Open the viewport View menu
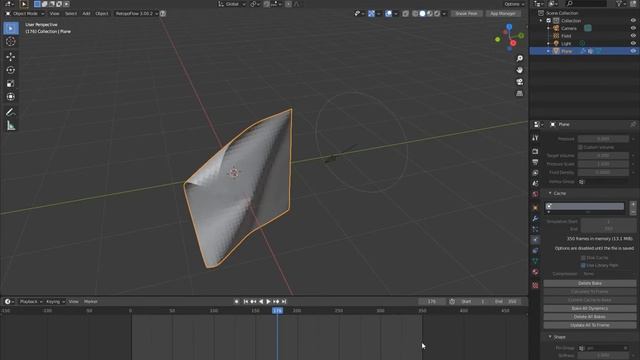This screenshot has width=640, height=360. pos(54,13)
